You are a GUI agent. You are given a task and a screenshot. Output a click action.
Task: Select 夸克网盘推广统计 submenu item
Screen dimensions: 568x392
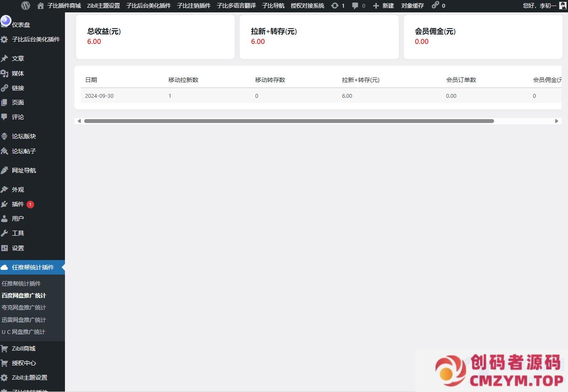(24, 307)
